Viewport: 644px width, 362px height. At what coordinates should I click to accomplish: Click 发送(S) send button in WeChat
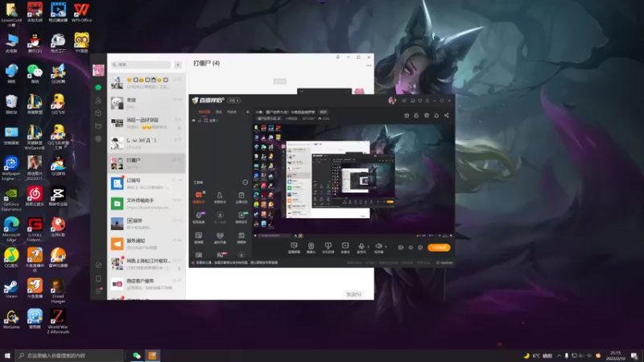(x=353, y=294)
